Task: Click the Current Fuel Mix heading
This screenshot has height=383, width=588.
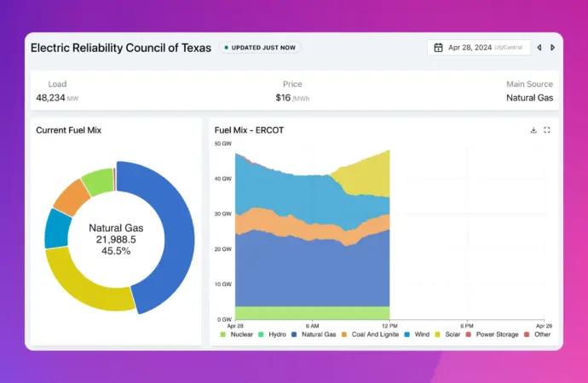Action: (69, 130)
